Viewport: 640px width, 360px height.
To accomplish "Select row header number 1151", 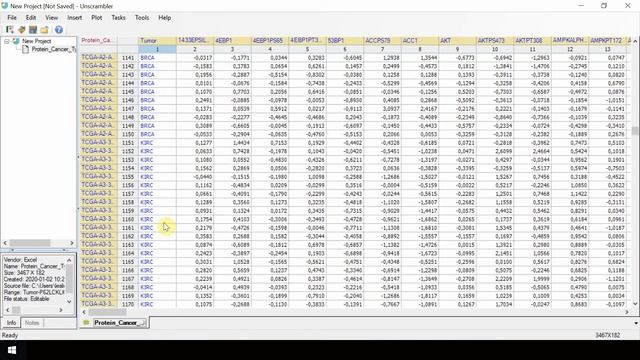I will [128, 143].
